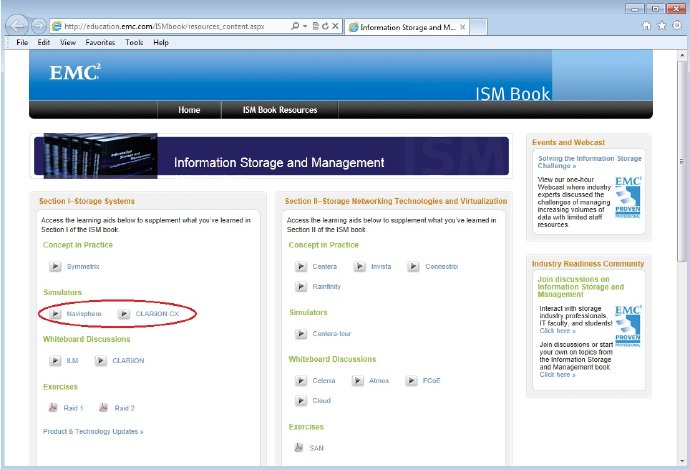Play the Connectrix concept icon
This screenshot has height=469, width=690.
(413, 266)
